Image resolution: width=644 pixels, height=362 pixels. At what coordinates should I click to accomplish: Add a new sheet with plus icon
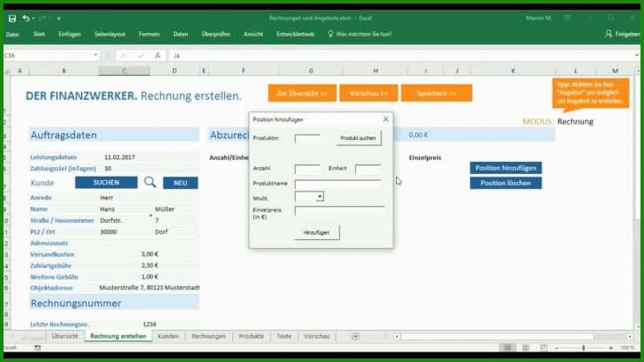[x=356, y=337]
